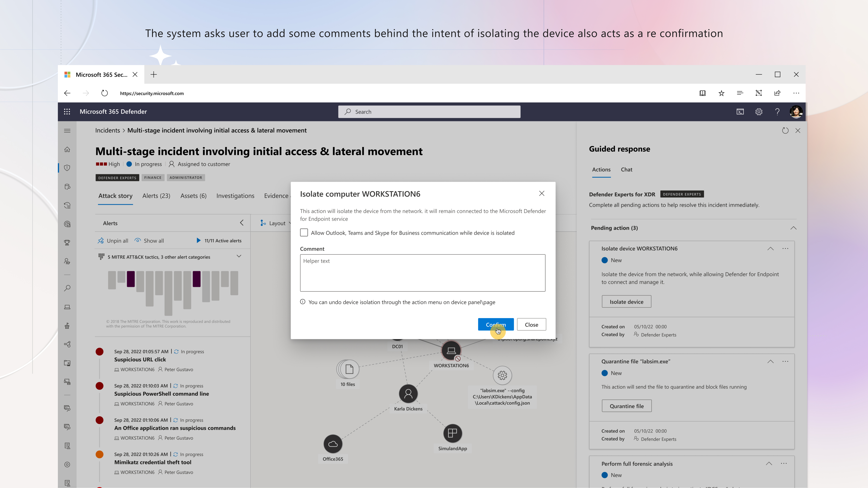
Task: Click into the Comment text box
Action: coord(423,273)
